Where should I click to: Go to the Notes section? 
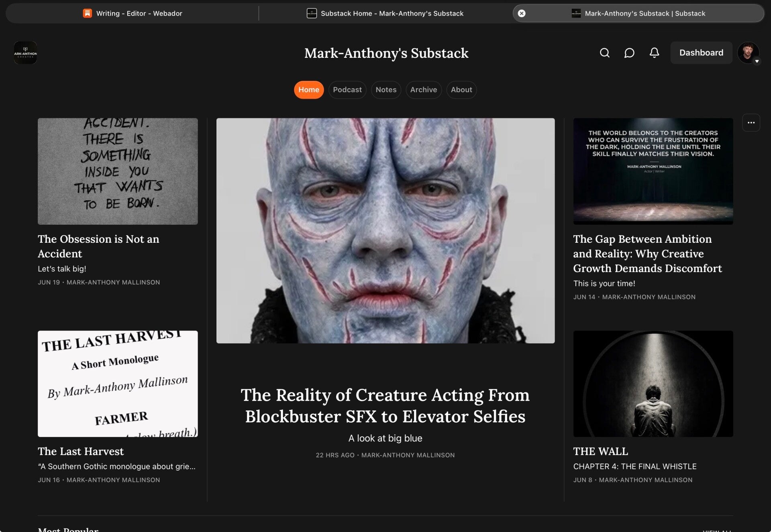pyautogui.click(x=386, y=90)
